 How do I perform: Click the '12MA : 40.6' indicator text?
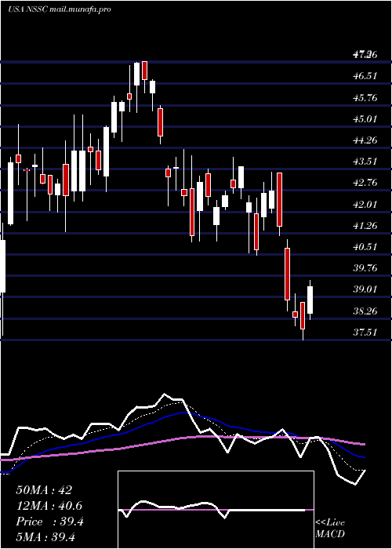pos(49,506)
